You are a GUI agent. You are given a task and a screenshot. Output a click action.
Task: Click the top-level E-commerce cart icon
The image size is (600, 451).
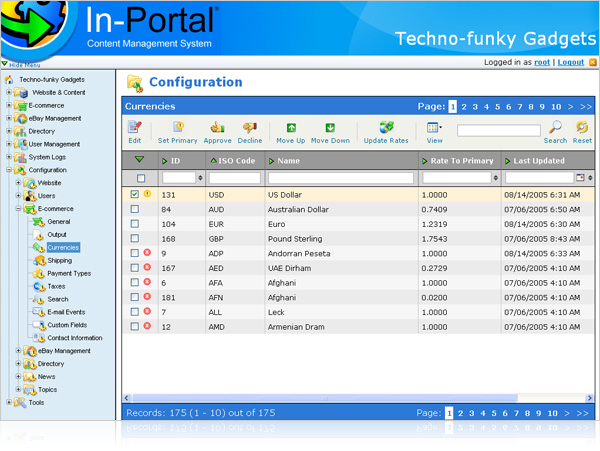click(21, 106)
